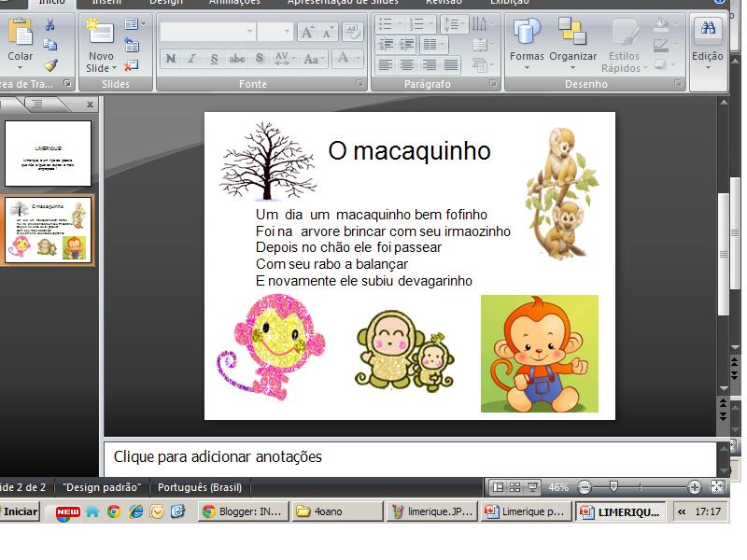Screen dimensions: 747x560
Task: Open line spacing dropdown
Action: 453,24
